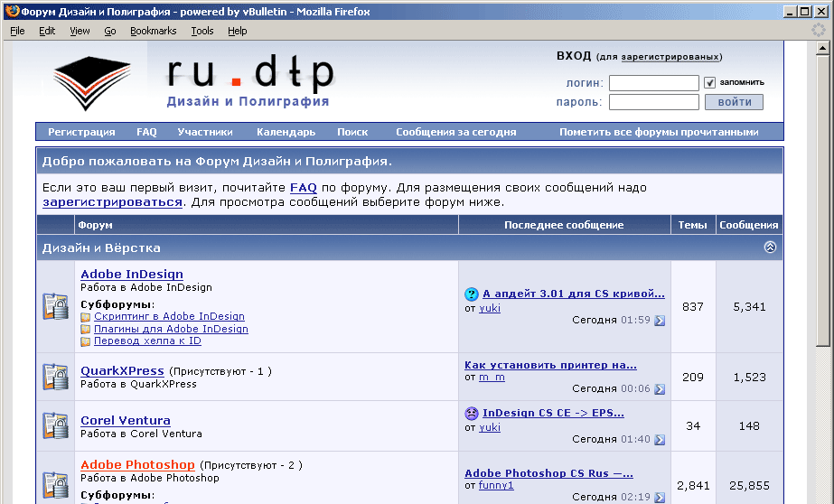Open the Adobe Photoshop forum
The width and height of the screenshot is (834, 504).
[x=137, y=464]
